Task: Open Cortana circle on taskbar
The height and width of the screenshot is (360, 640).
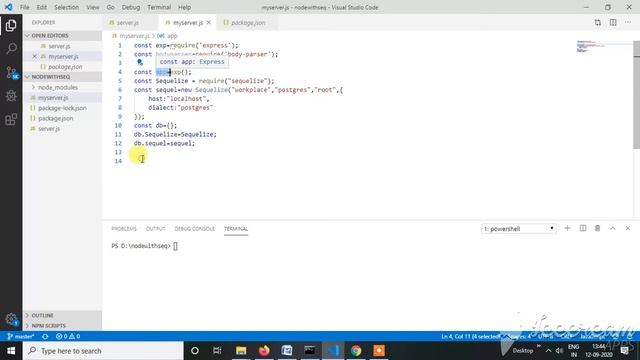Action: [195, 351]
